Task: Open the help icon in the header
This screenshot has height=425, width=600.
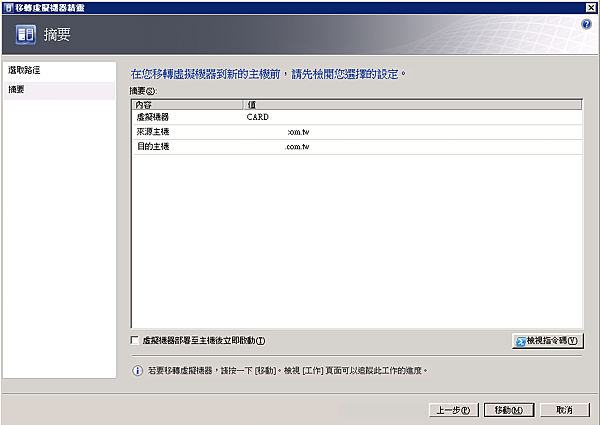Action: [586, 24]
